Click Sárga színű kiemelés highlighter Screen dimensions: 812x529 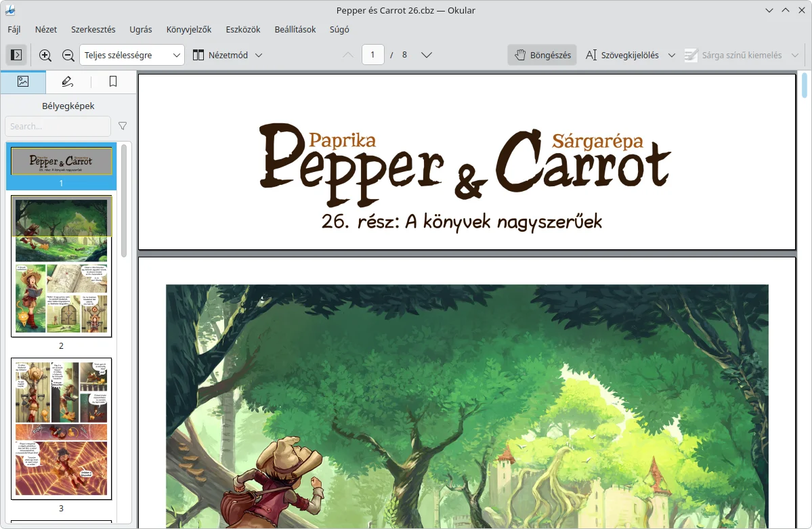[733, 55]
